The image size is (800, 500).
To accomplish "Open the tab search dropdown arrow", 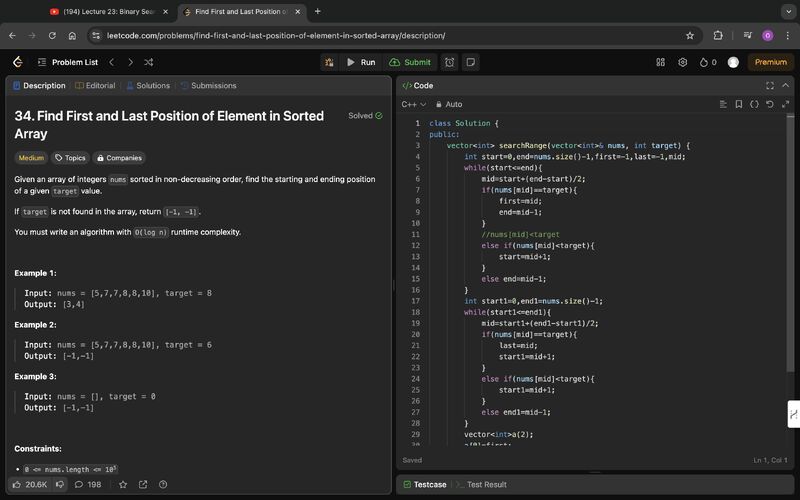I will click(788, 11).
